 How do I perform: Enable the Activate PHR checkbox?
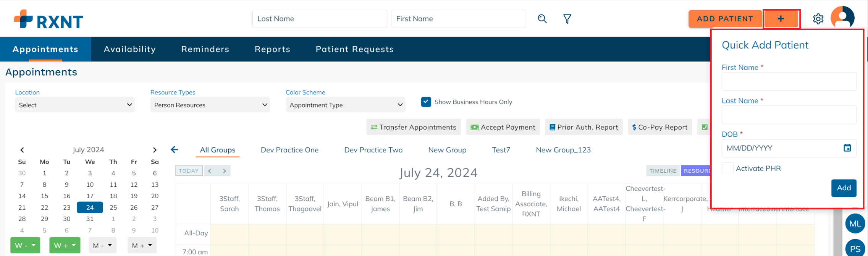point(727,169)
